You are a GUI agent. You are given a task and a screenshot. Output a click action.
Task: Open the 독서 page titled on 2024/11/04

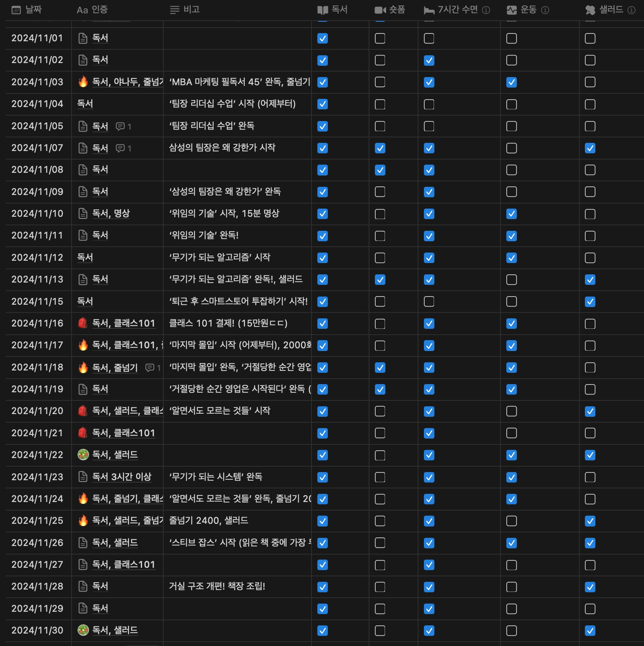point(85,104)
